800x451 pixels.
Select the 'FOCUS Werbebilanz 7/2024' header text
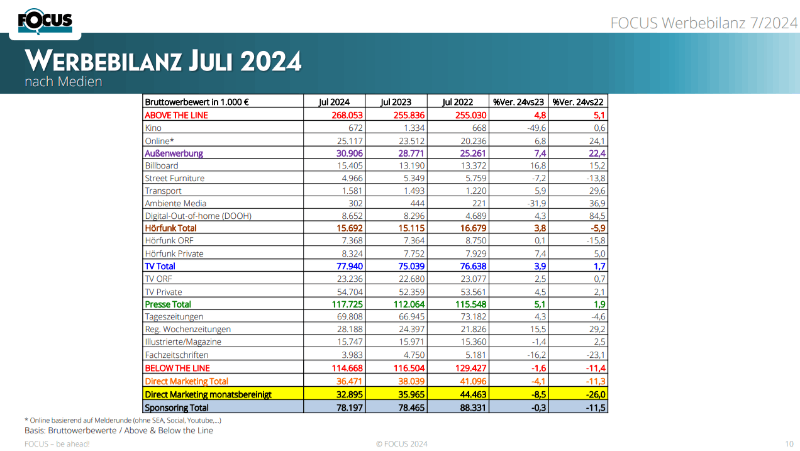(x=704, y=23)
